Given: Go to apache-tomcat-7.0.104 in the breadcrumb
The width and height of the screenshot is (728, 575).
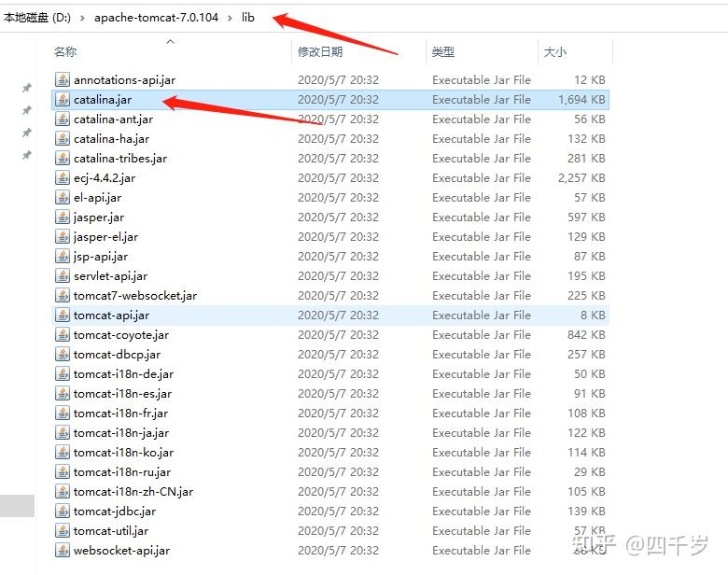Looking at the screenshot, I should coord(156,18).
